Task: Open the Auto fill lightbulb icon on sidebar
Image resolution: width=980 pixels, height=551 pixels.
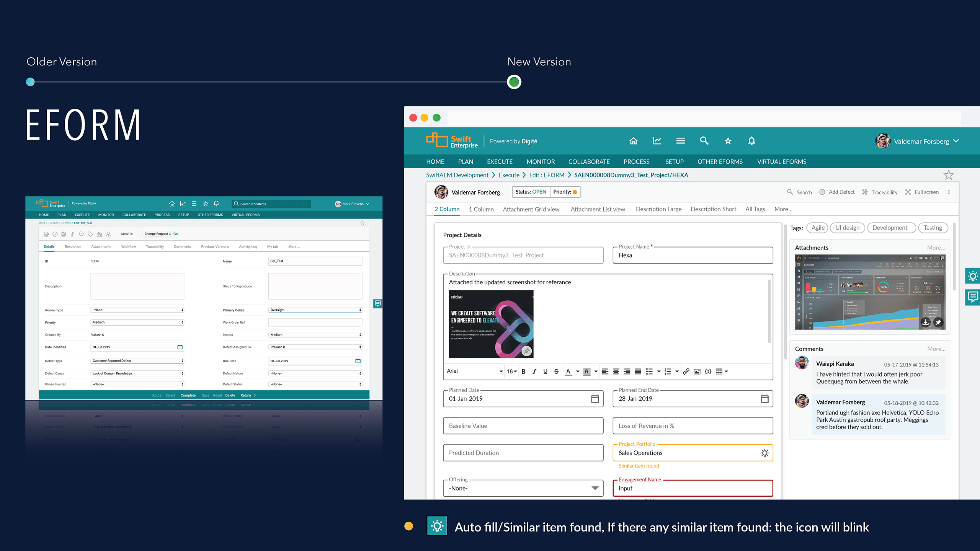Action: pos(973,276)
